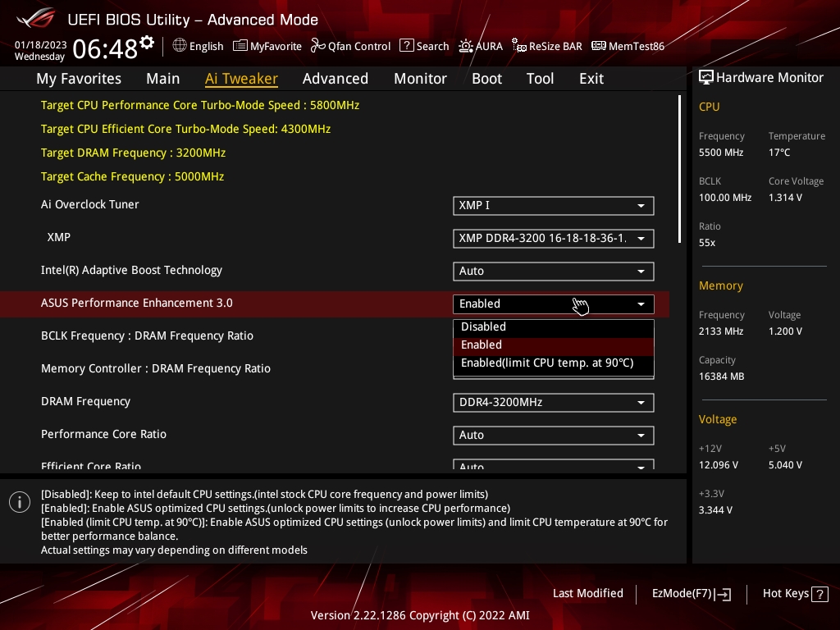This screenshot has width=840, height=630.
Task: Click the Search button label
Action: [433, 46]
